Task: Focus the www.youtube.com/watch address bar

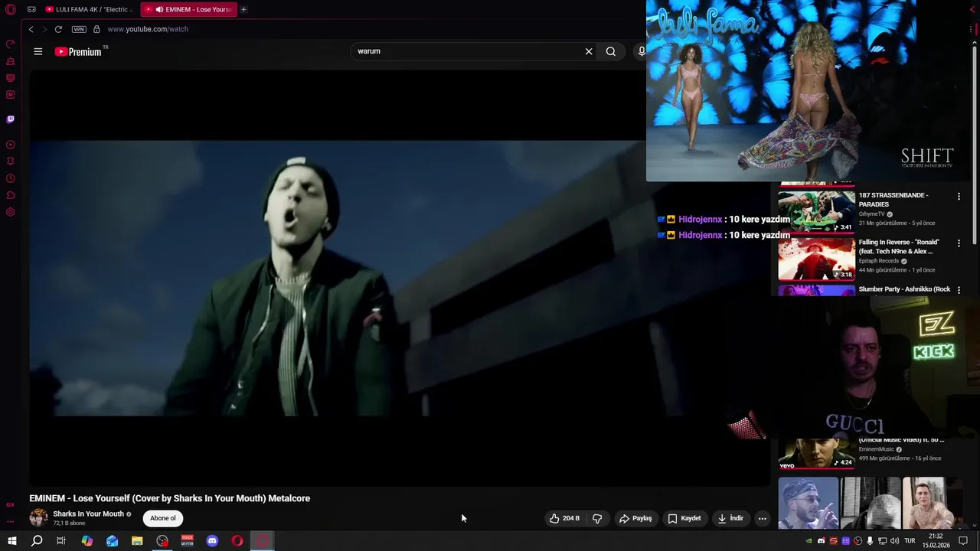Action: tap(148, 29)
